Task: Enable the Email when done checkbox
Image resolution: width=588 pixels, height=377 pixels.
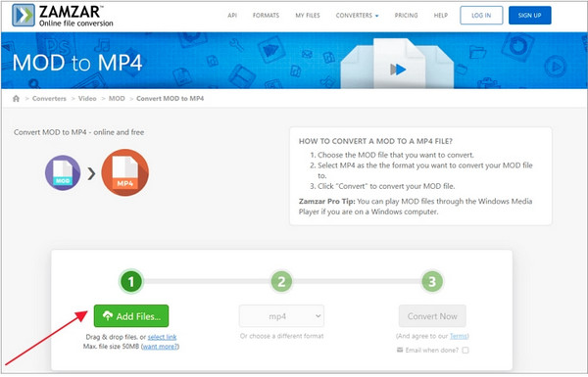Action: point(465,350)
